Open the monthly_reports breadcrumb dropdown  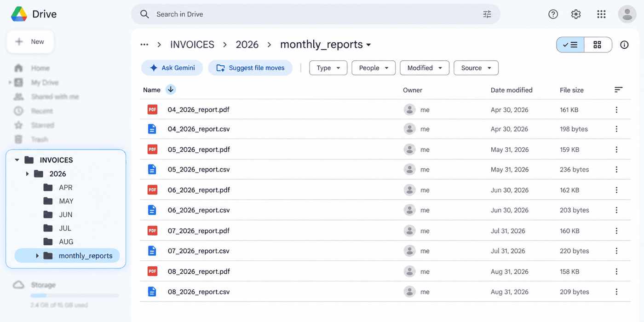point(368,45)
